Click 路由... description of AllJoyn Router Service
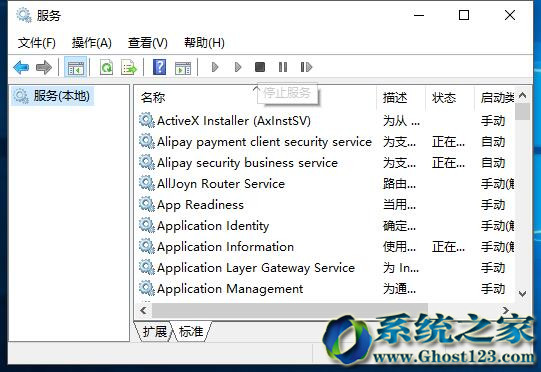 pos(400,184)
